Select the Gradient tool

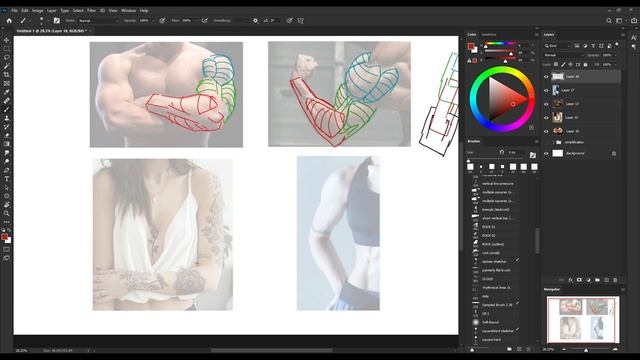[x=7, y=144]
